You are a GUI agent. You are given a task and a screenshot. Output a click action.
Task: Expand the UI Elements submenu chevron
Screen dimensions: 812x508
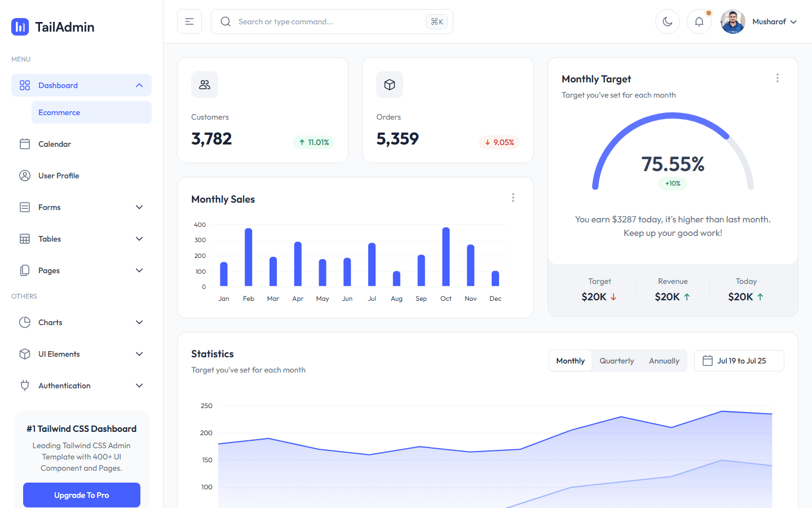pos(139,354)
